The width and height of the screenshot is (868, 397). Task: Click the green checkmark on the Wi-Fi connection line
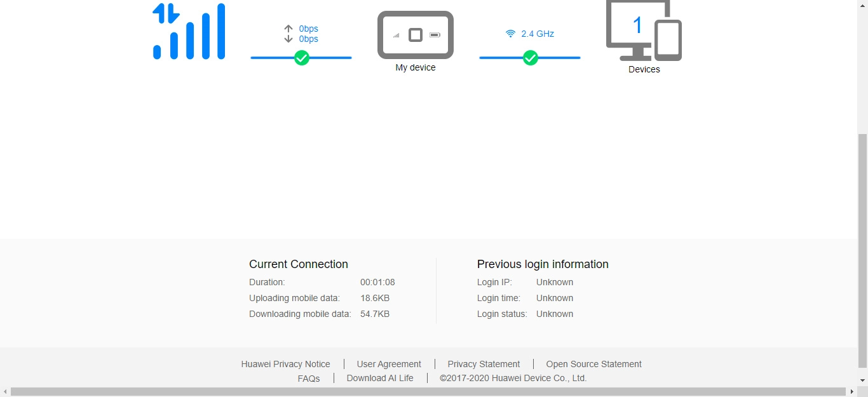click(530, 58)
